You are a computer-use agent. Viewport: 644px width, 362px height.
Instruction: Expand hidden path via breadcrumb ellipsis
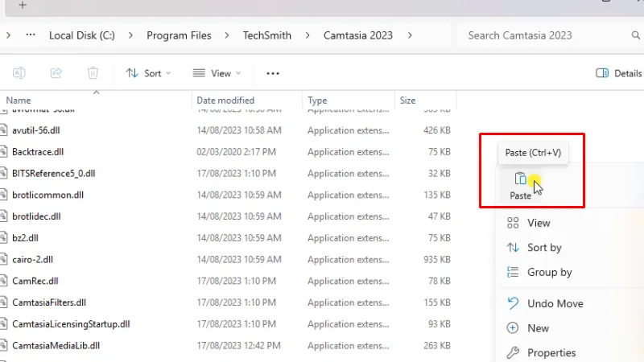coord(31,35)
